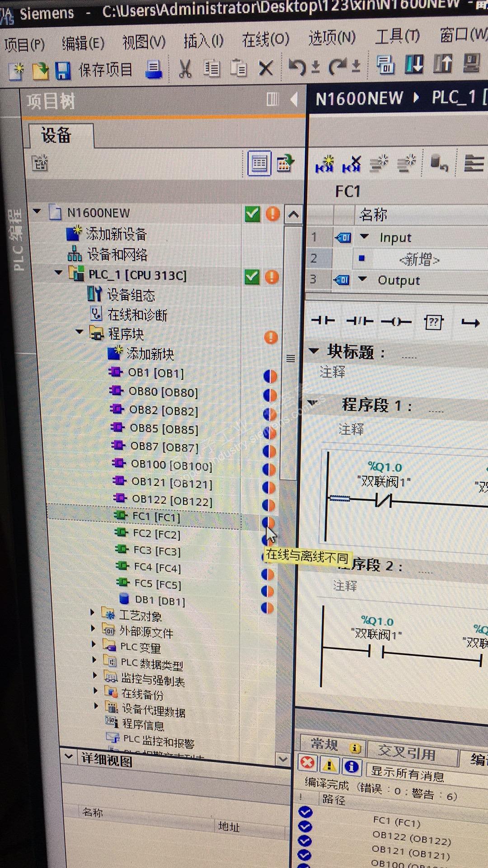Screen dimensions: 488x868
Task: Expand the PLC 变量 folder
Action: click(x=94, y=644)
